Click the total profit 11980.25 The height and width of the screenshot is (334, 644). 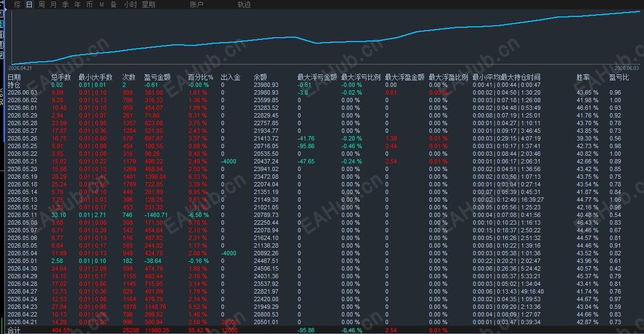coord(157,330)
